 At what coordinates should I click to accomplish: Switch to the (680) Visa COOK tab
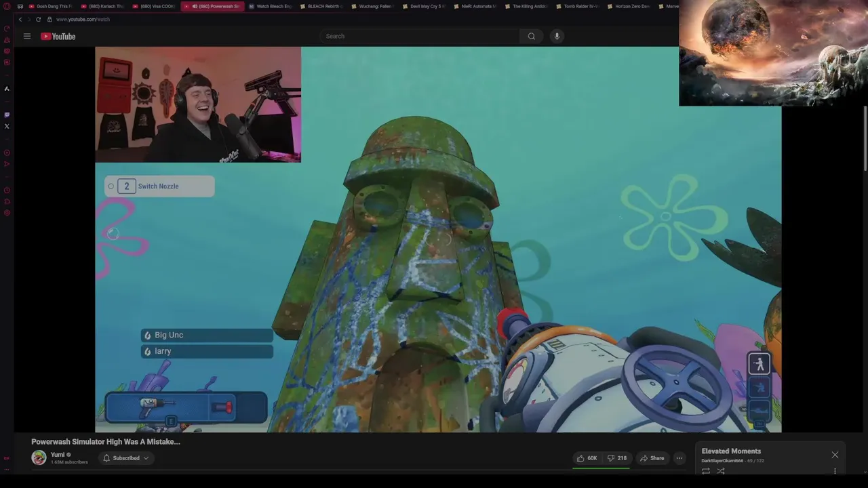(154, 6)
